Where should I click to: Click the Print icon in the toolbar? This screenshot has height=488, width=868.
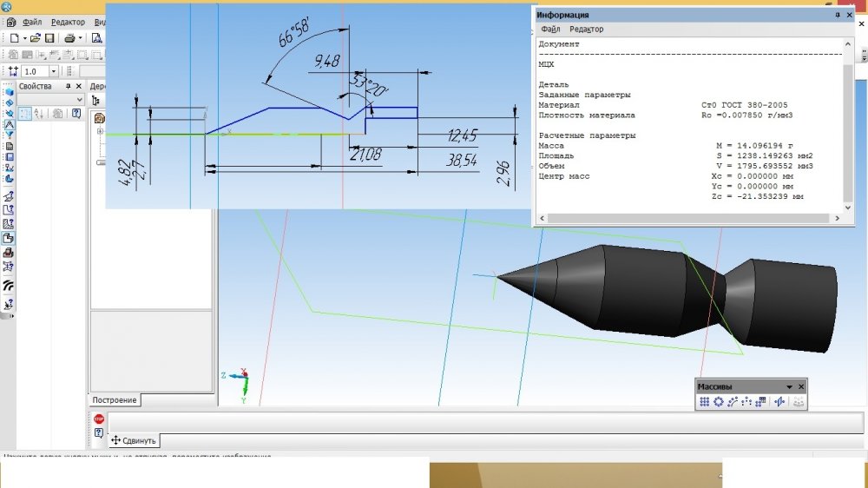pos(69,38)
